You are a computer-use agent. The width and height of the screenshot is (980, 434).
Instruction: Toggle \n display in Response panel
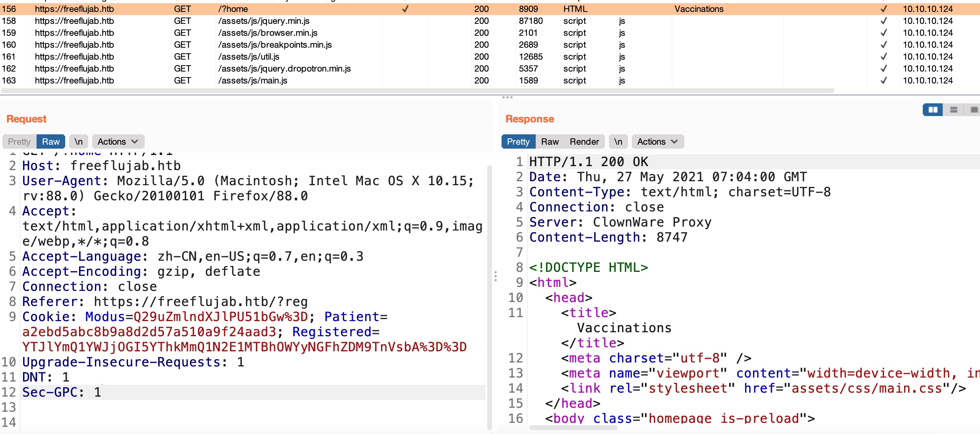pos(618,142)
